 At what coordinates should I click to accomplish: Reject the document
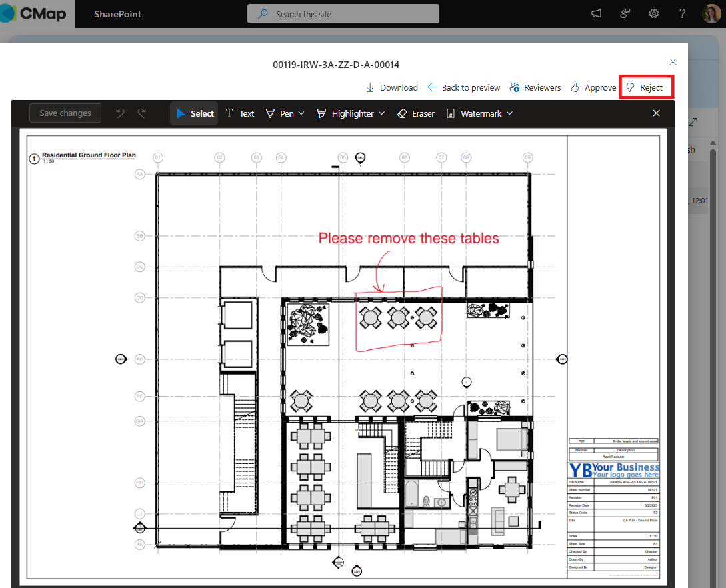click(646, 87)
